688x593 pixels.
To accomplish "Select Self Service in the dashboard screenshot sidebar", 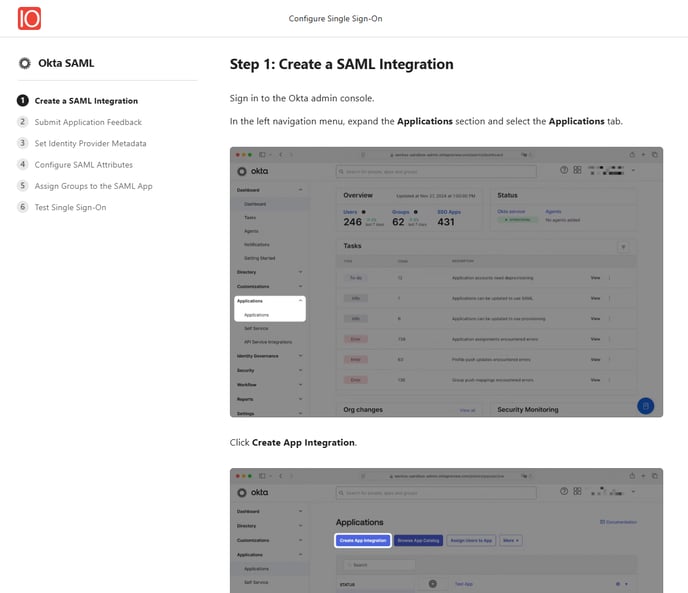I will [x=256, y=328].
